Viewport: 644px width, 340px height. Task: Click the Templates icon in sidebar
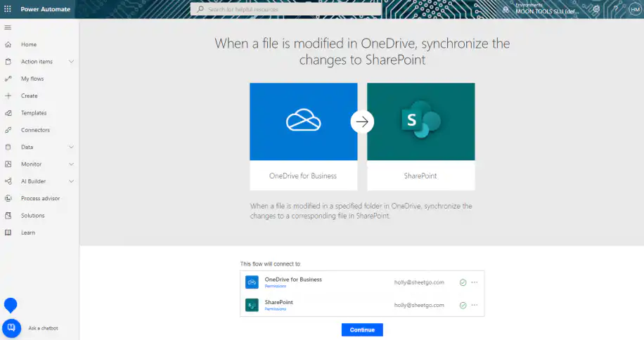8,113
